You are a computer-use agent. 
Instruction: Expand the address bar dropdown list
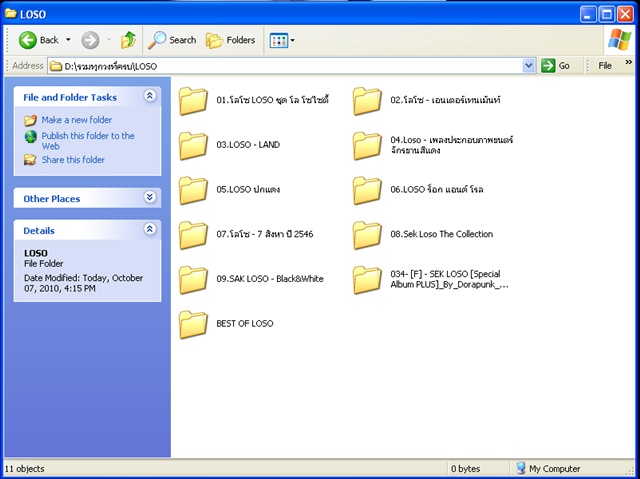click(x=529, y=66)
